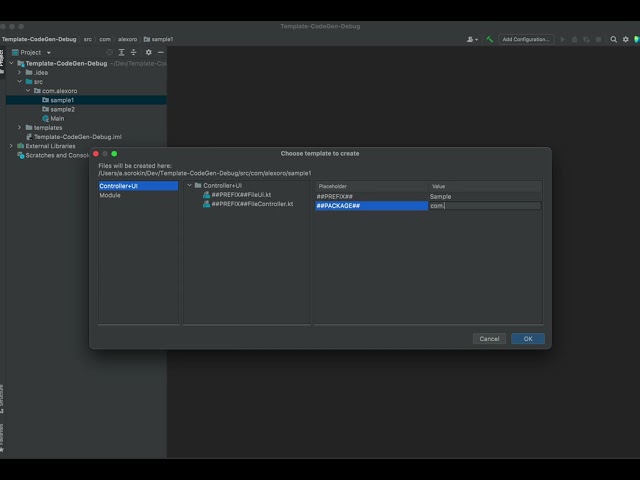
Task: Click the Main Kotlin file icon
Action: point(46,118)
